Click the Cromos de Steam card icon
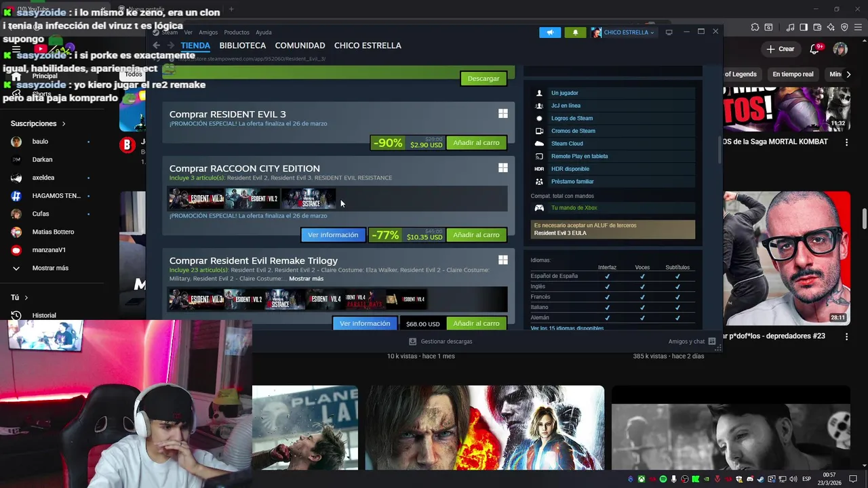This screenshot has height=488, width=868. [x=539, y=131]
